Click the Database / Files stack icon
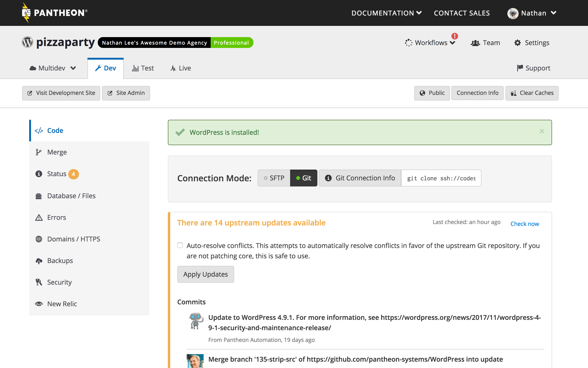Screen dimensions: 588x368 point(39,196)
